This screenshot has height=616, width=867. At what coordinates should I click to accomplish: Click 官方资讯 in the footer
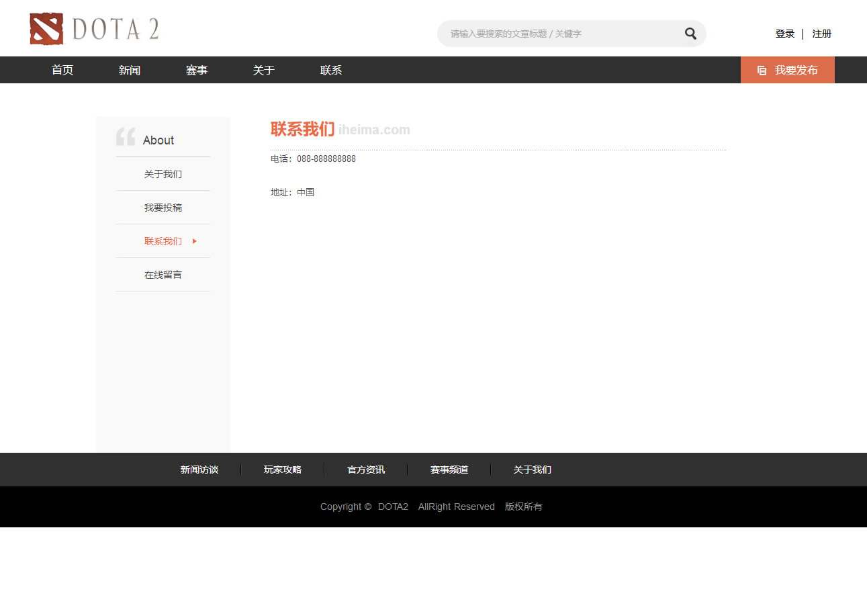pos(366,470)
